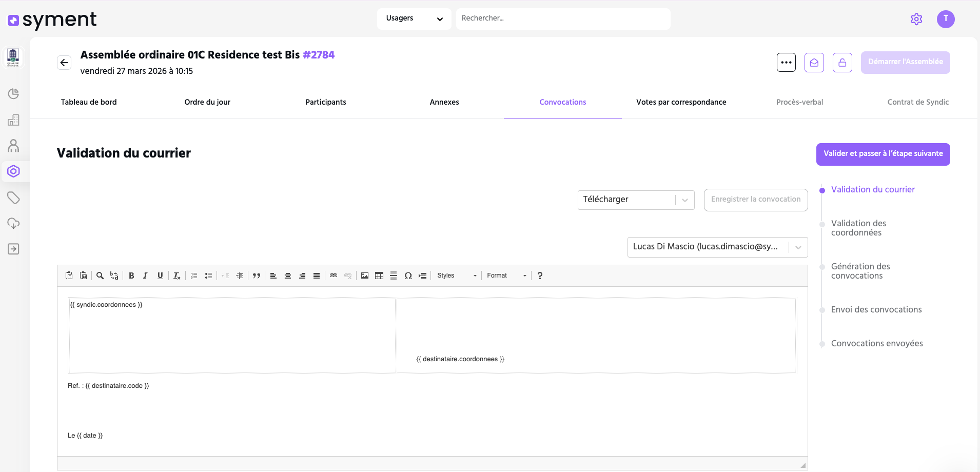Open the Styles dropdown

point(457,276)
